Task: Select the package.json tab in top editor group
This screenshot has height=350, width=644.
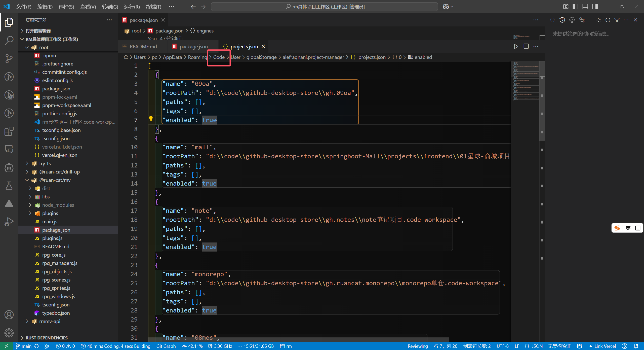Action: click(x=143, y=20)
